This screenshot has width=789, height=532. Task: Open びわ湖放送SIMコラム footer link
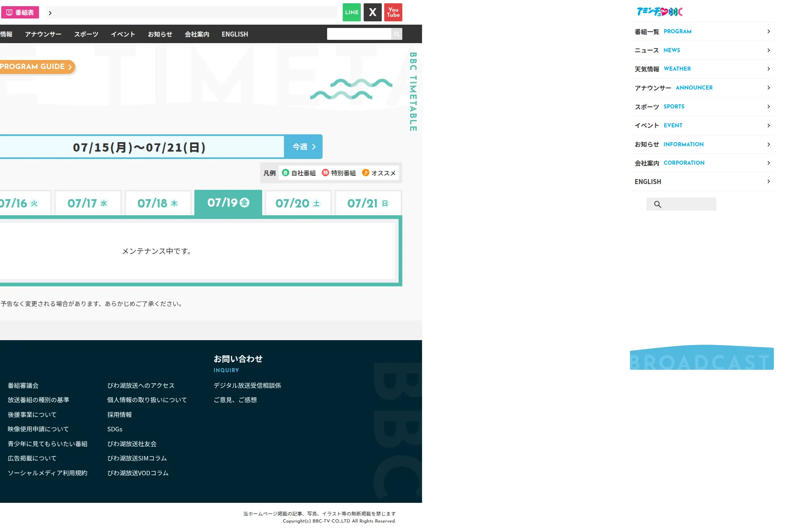[137, 458]
